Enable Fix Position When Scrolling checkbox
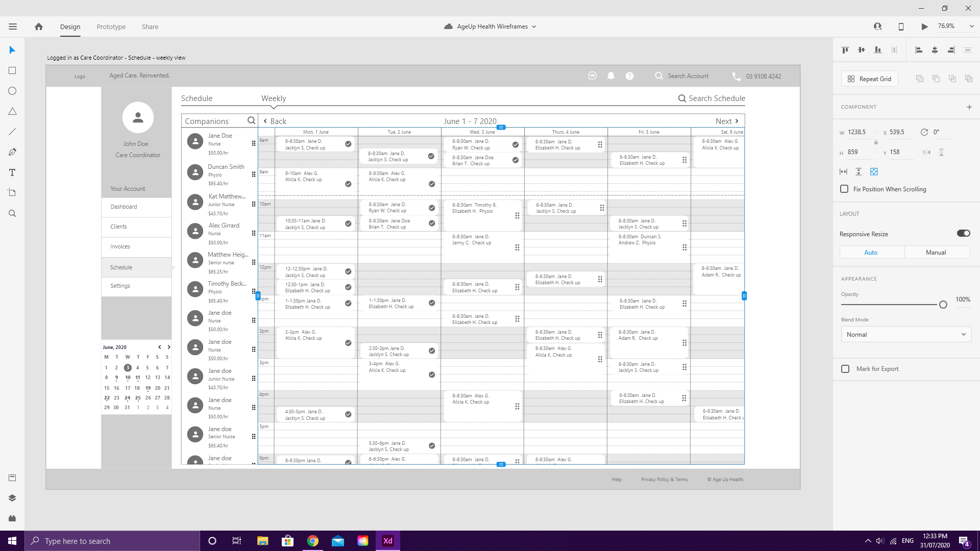 pyautogui.click(x=844, y=189)
